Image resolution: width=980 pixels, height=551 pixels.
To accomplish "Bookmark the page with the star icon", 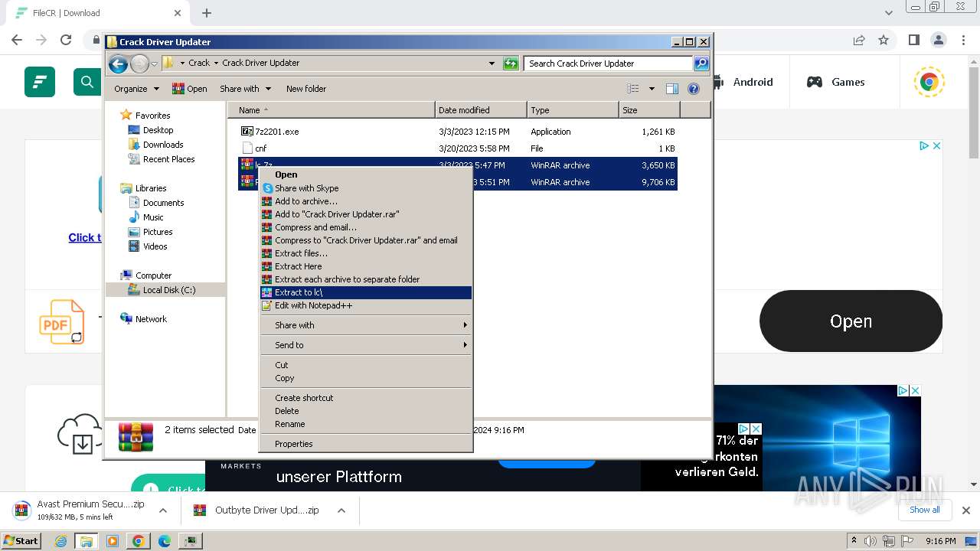I will click(884, 40).
